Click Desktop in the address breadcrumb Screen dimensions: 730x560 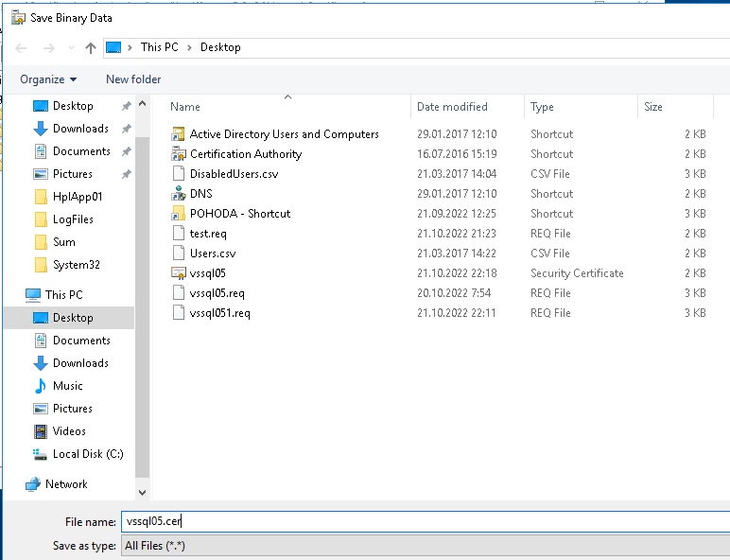[220, 47]
